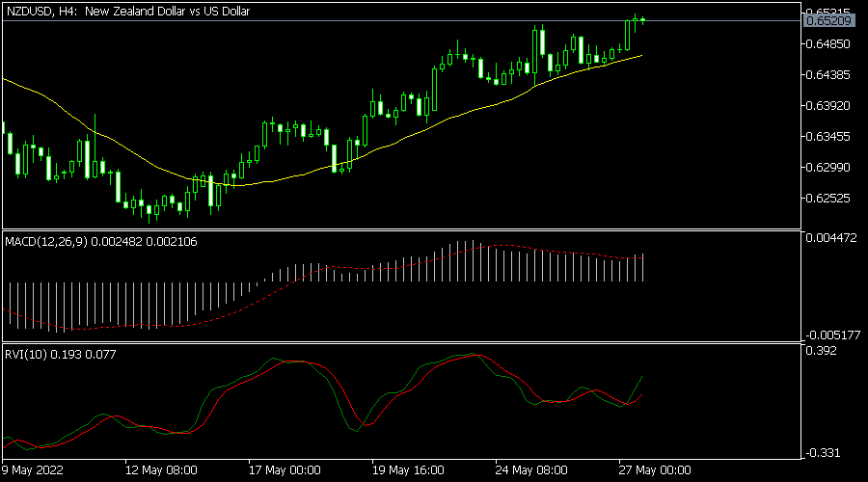The image size is (868, 482).
Task: Click price scale value 0.62990
Action: point(828,167)
